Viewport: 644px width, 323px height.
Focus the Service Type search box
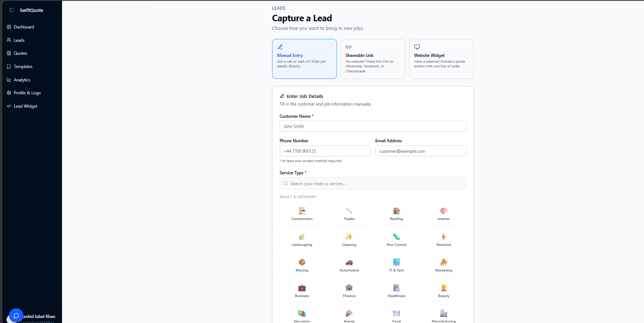pos(373,184)
